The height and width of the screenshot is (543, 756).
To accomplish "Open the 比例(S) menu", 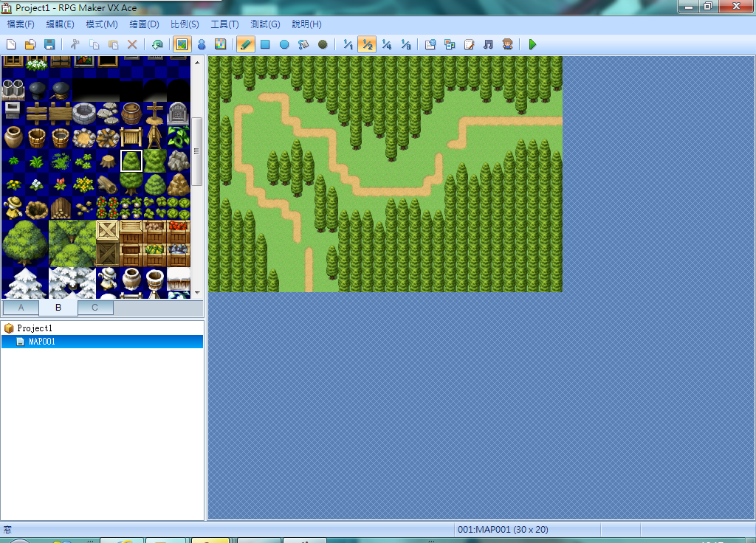I will (x=185, y=24).
